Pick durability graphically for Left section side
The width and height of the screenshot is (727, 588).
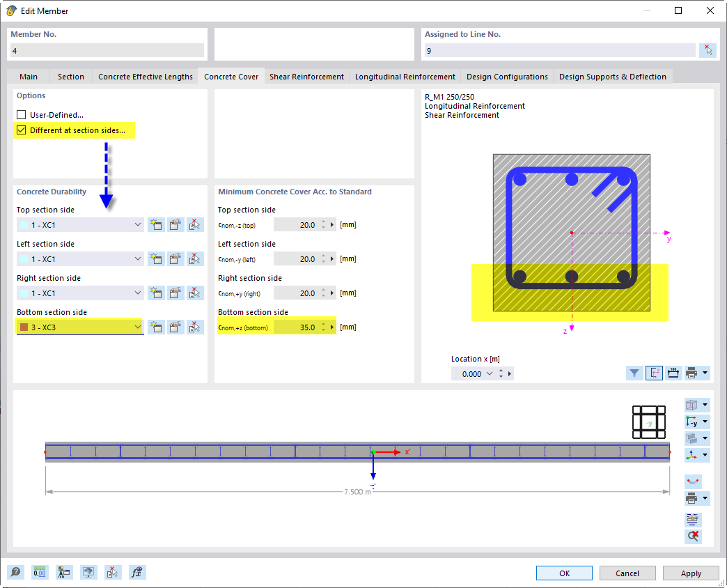pos(195,258)
